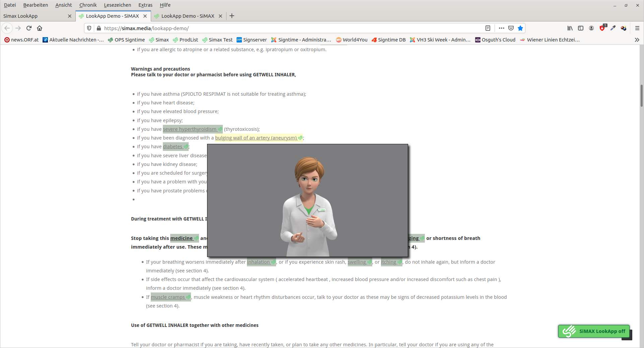
Task: Open page actions three-dot menu
Action: [501, 28]
